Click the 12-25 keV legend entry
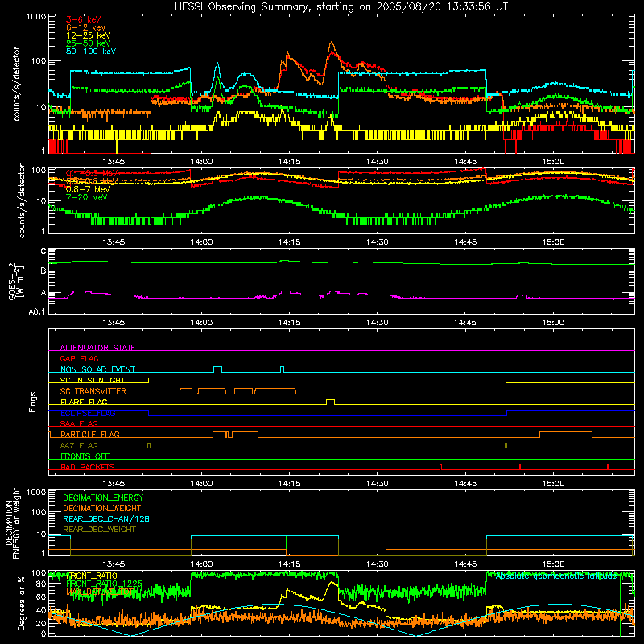644x644 pixels. [x=88, y=35]
